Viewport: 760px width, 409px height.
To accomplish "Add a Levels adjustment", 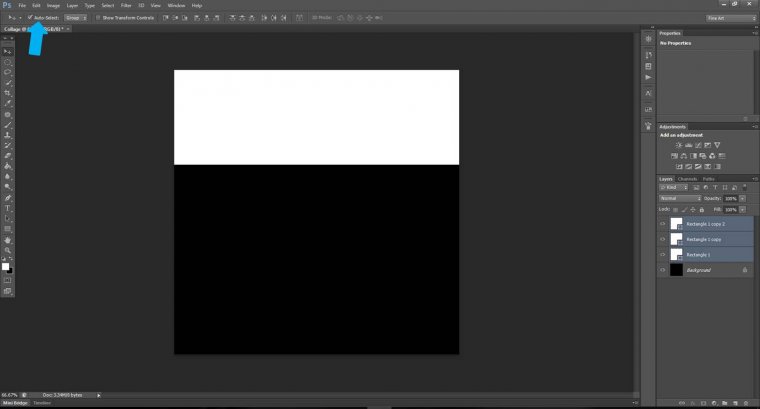I will pos(688,145).
